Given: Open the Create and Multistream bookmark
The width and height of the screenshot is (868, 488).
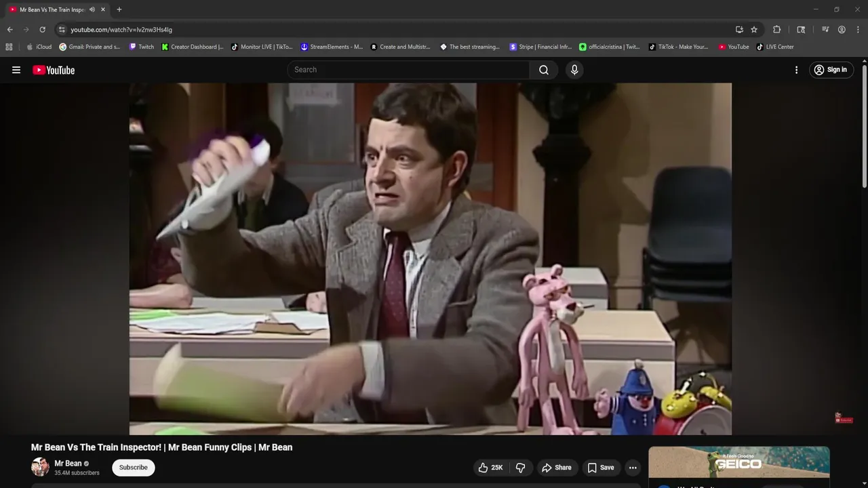Looking at the screenshot, I should tap(401, 47).
